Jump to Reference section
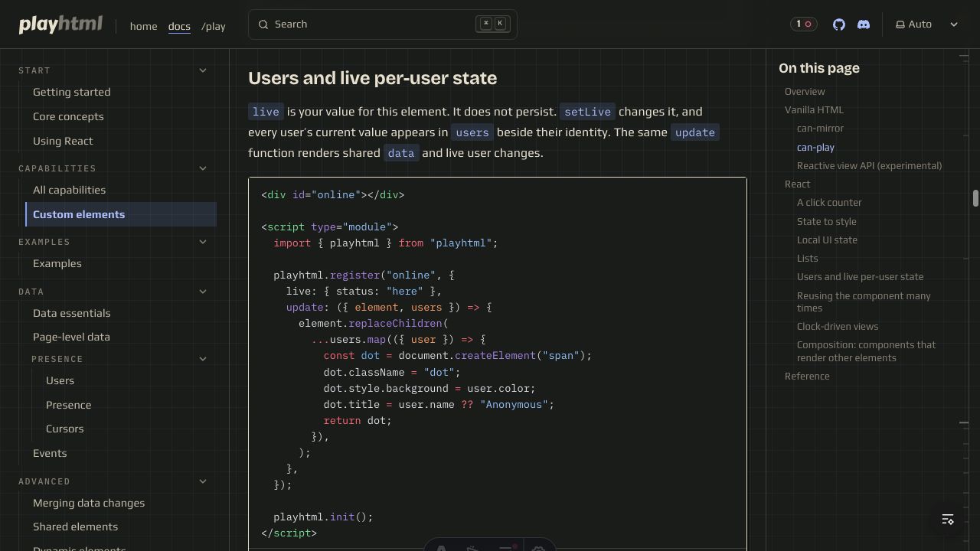The image size is (980, 551). (x=807, y=376)
